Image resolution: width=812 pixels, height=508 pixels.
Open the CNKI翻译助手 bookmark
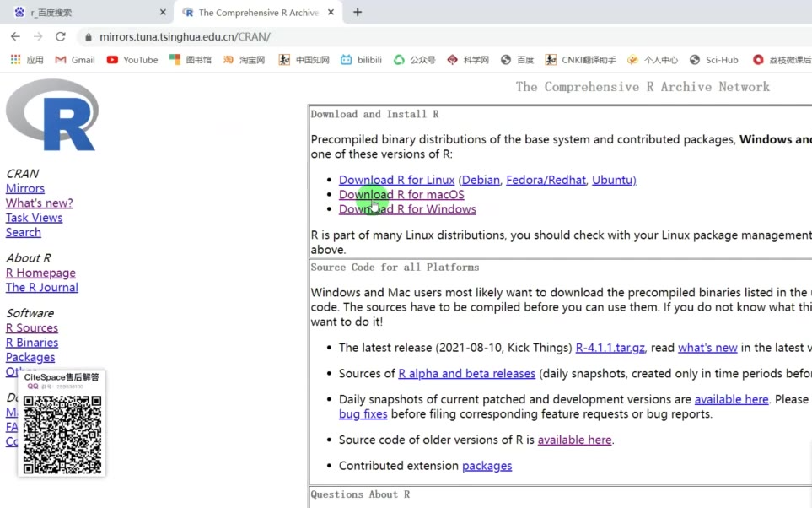[580, 60]
